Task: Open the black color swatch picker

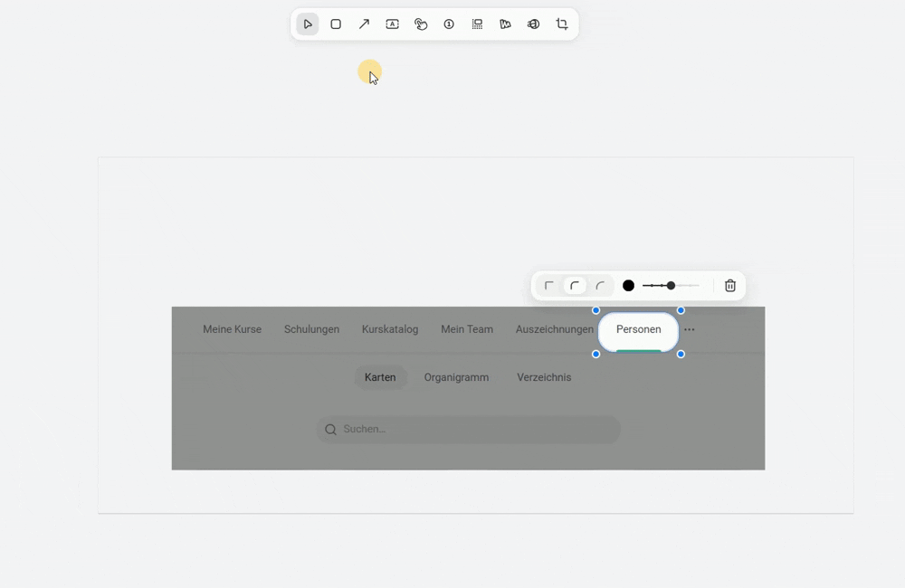Action: coord(628,286)
